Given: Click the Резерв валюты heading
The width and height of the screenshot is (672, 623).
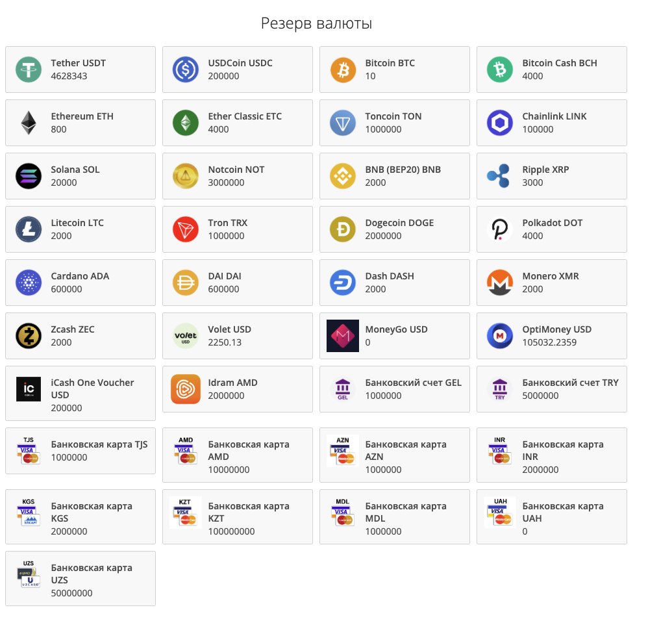Looking at the screenshot, I should click(316, 23).
